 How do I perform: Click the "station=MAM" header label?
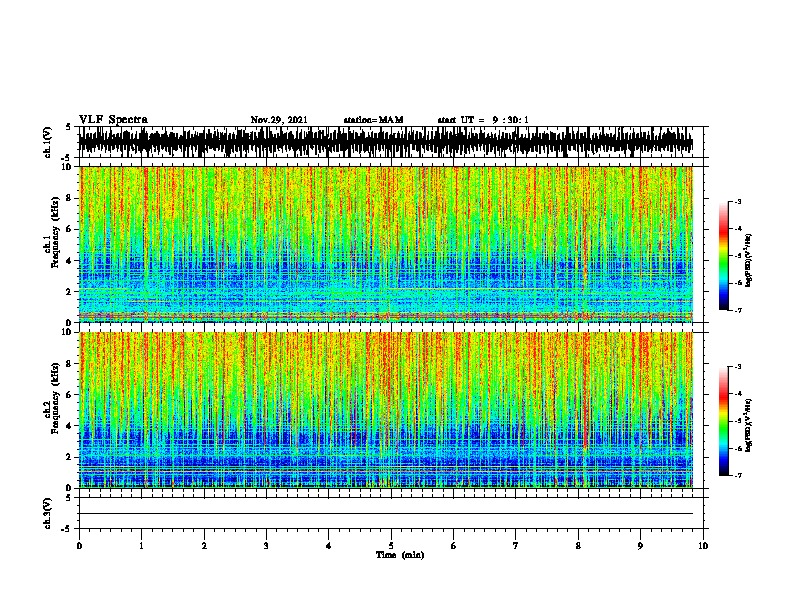point(373,120)
